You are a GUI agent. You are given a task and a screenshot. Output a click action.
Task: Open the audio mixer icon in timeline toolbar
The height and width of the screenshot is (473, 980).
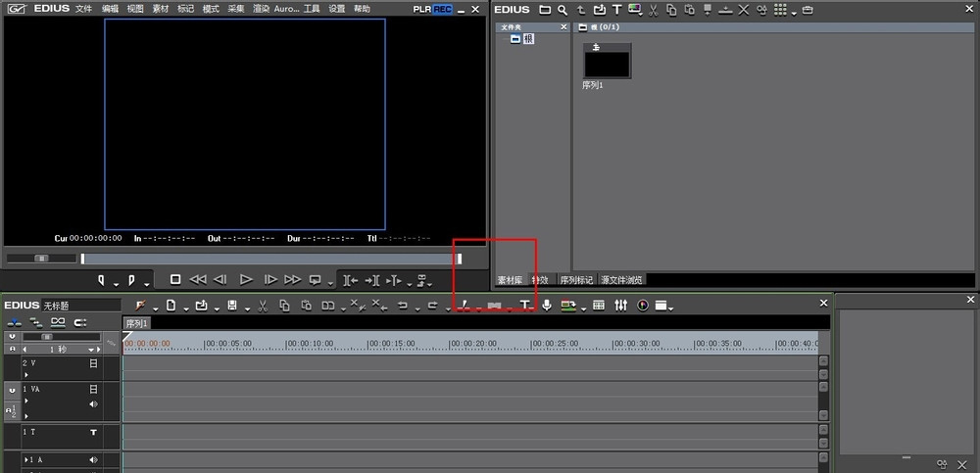(620, 306)
